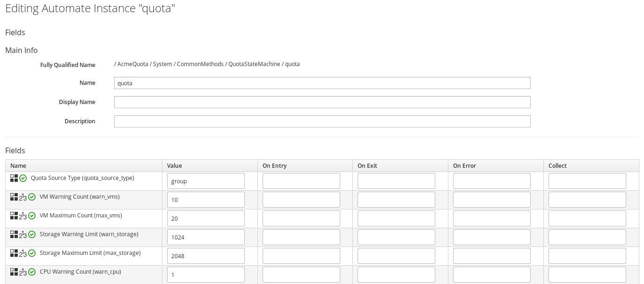Click the attribute grid icon for VM Maximum Count
Screen dimensions: 644x284
pos(14,216)
